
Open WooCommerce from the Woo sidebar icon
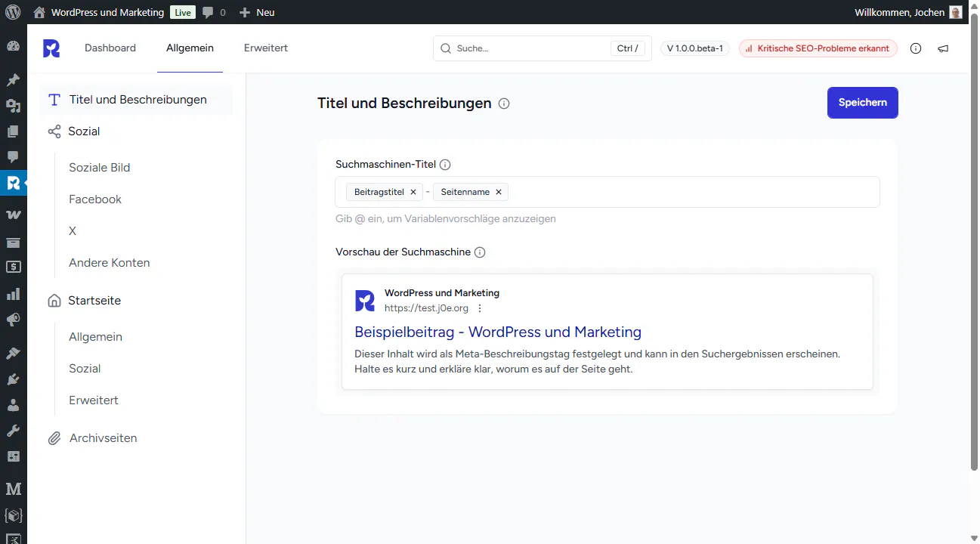point(13,215)
